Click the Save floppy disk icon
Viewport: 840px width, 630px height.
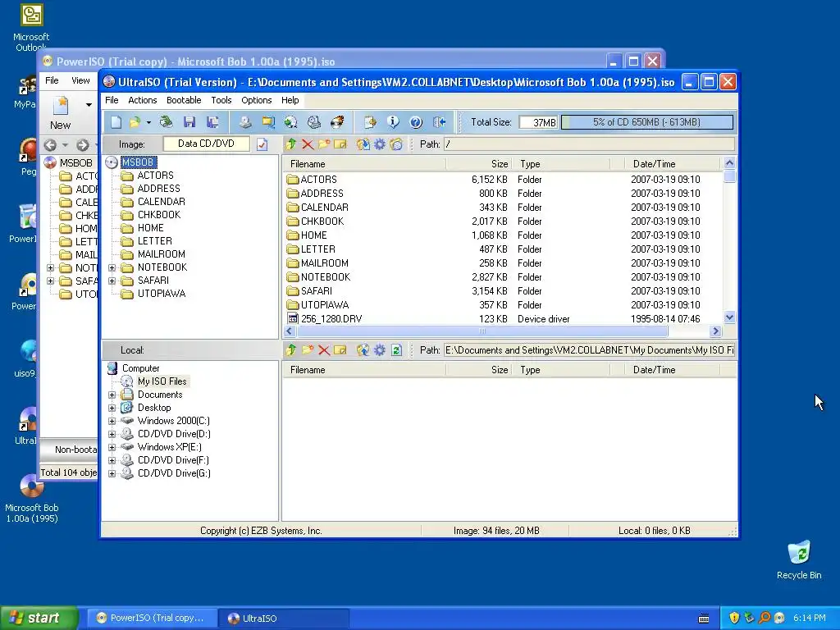coord(189,122)
